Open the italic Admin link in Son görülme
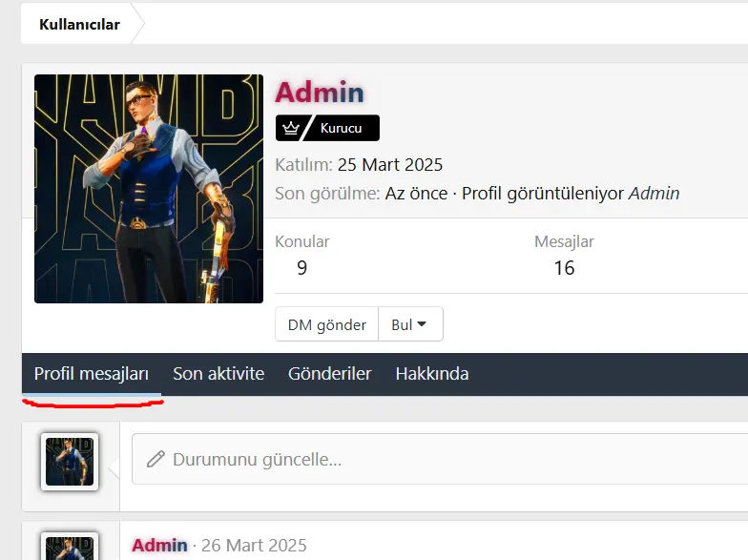This screenshot has height=560, width=748. (654, 193)
